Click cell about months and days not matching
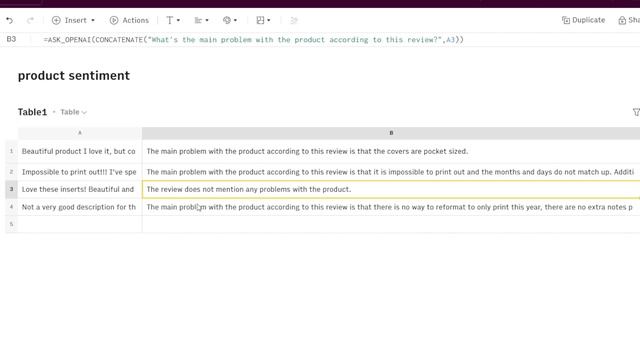Screen dimensions: 640x360 pos(391,172)
